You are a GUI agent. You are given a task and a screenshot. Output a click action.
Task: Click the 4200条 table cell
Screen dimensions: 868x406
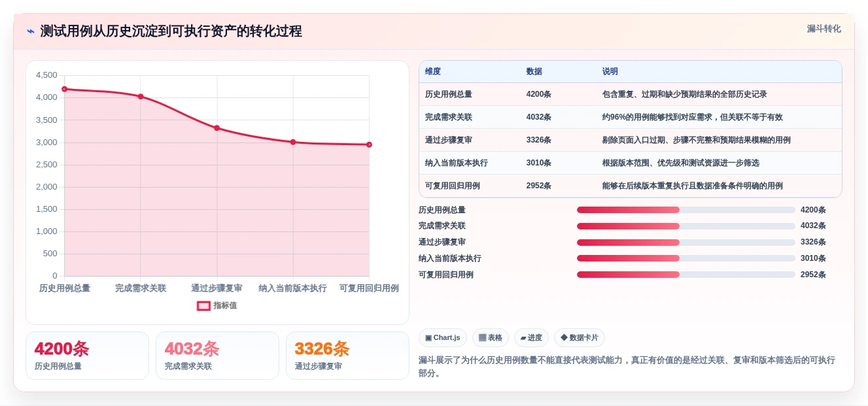[538, 94]
